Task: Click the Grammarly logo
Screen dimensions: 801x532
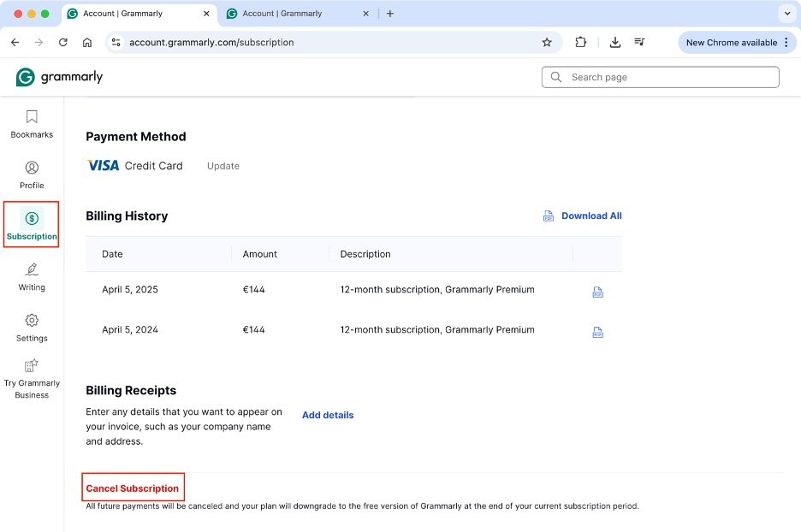Action: [58, 76]
